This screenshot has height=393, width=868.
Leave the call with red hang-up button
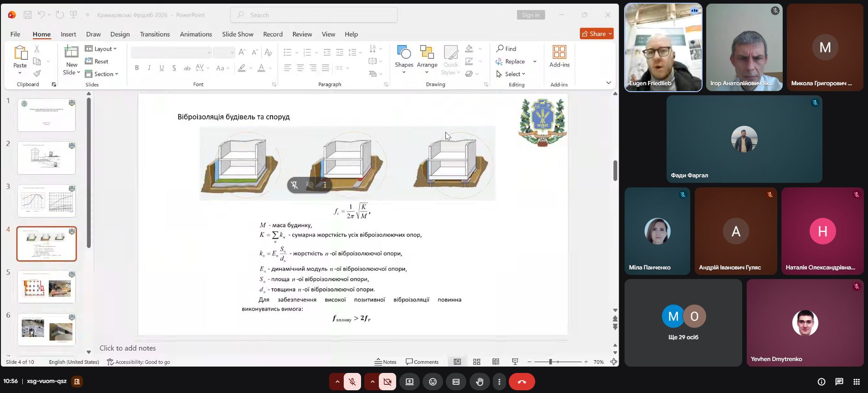(522, 382)
